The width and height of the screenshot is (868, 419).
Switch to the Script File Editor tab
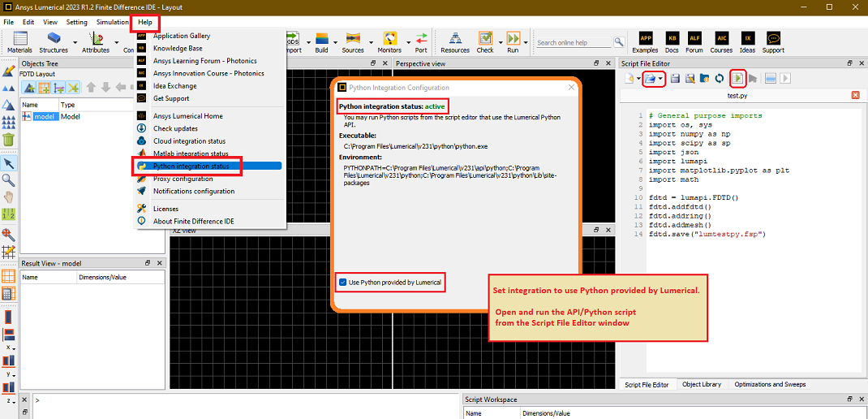point(647,385)
